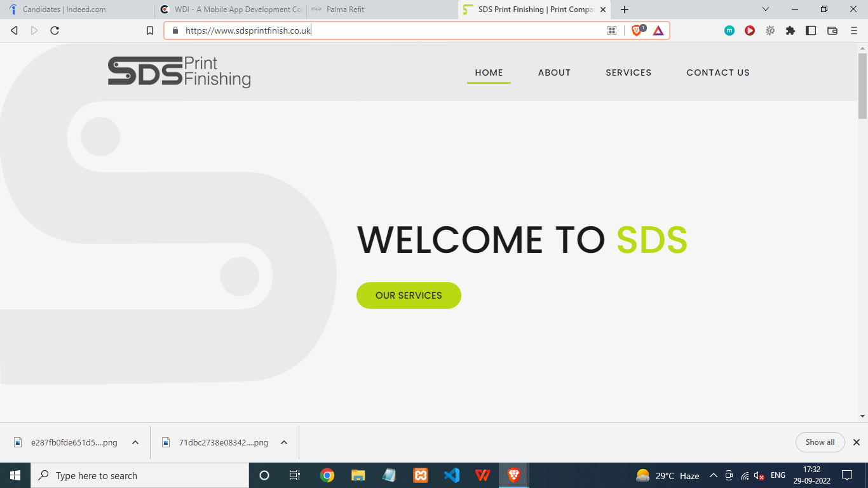
Task: Bookmark this page
Action: tap(150, 30)
